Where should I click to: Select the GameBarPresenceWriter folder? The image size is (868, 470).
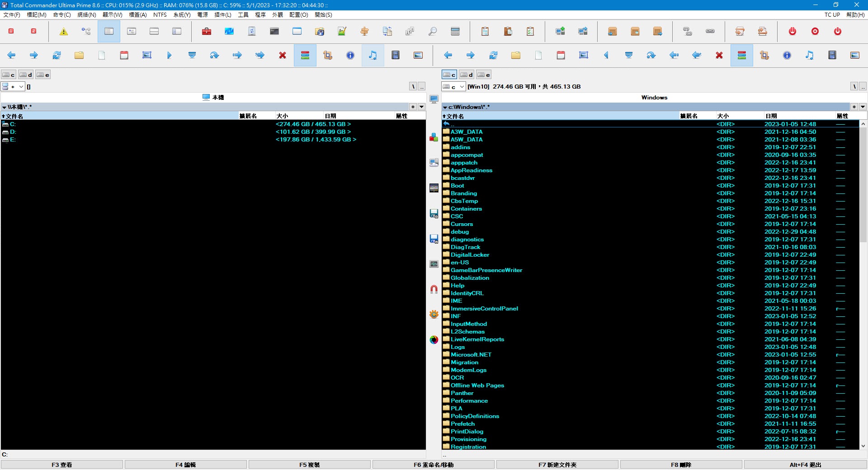pos(486,270)
